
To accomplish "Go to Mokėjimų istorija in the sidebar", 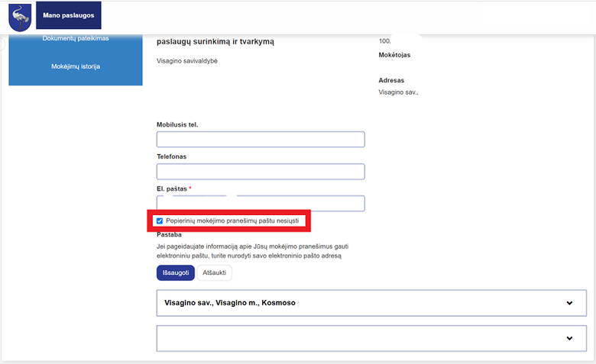I will 76,66.
